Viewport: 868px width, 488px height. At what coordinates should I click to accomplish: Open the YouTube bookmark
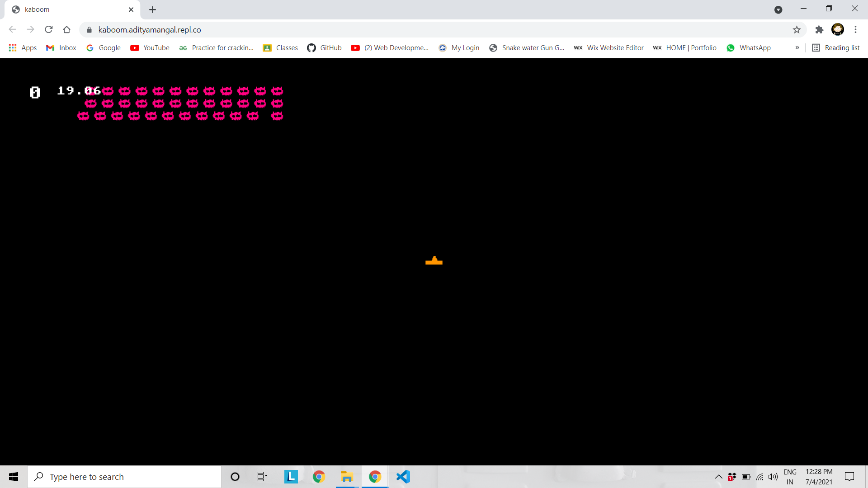[x=150, y=48]
